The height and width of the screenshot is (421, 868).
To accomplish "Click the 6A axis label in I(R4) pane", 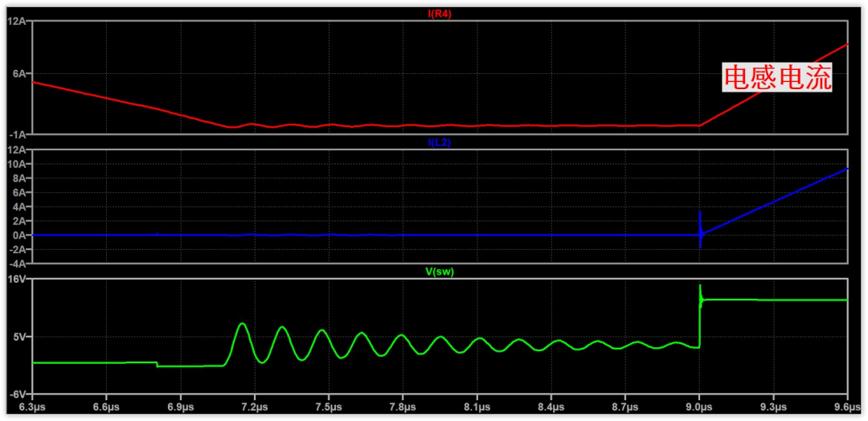I will pos(19,74).
